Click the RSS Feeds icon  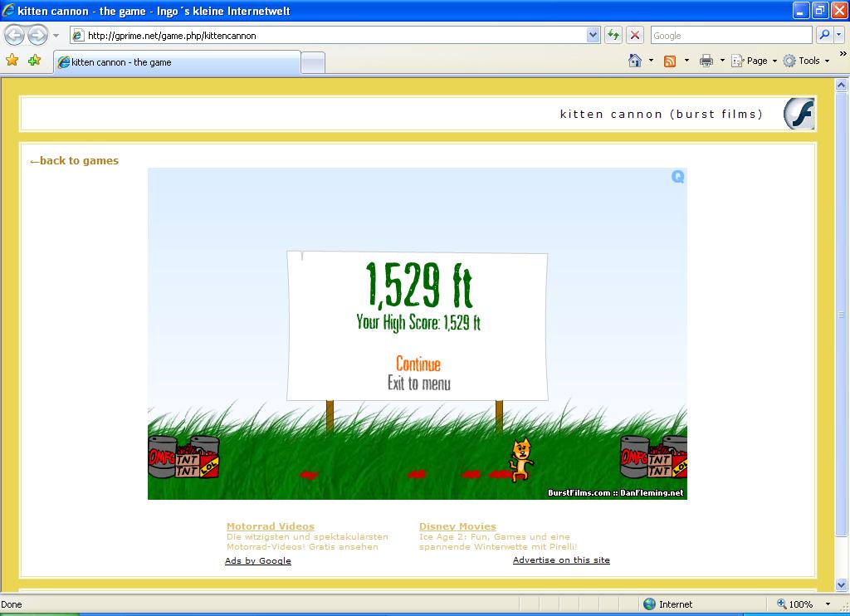(670, 61)
